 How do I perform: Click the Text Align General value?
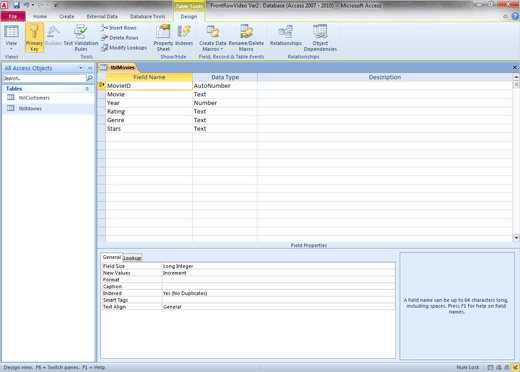click(279, 307)
